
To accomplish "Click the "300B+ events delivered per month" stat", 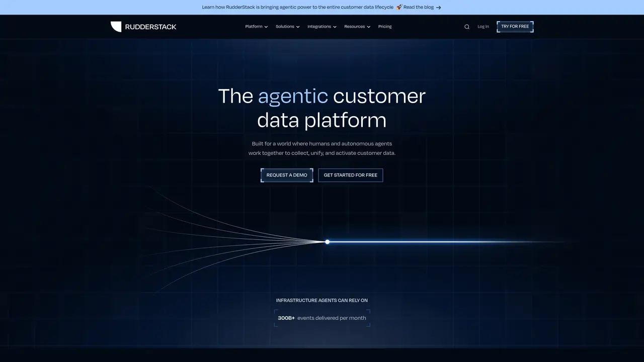I will click(x=322, y=318).
